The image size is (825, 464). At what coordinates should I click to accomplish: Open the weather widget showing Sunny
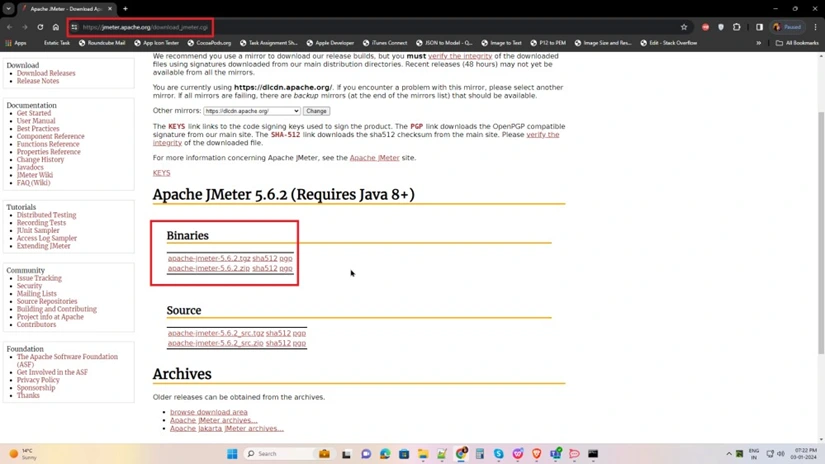click(23, 453)
